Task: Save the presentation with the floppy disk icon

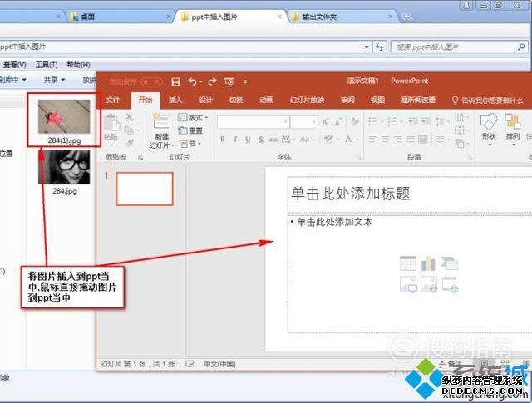Action: [175, 81]
